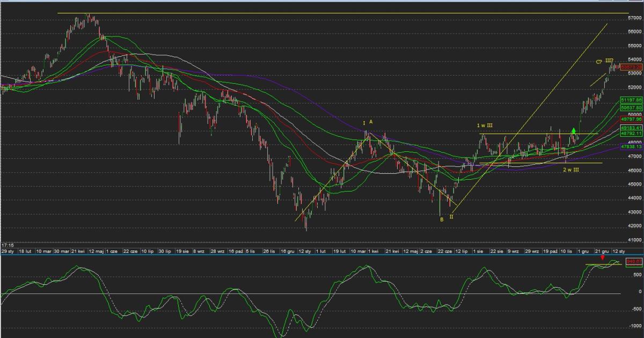Screen dimensions: 644x338
Task: Select the green 51197.86 moving average label
Action: (632, 100)
